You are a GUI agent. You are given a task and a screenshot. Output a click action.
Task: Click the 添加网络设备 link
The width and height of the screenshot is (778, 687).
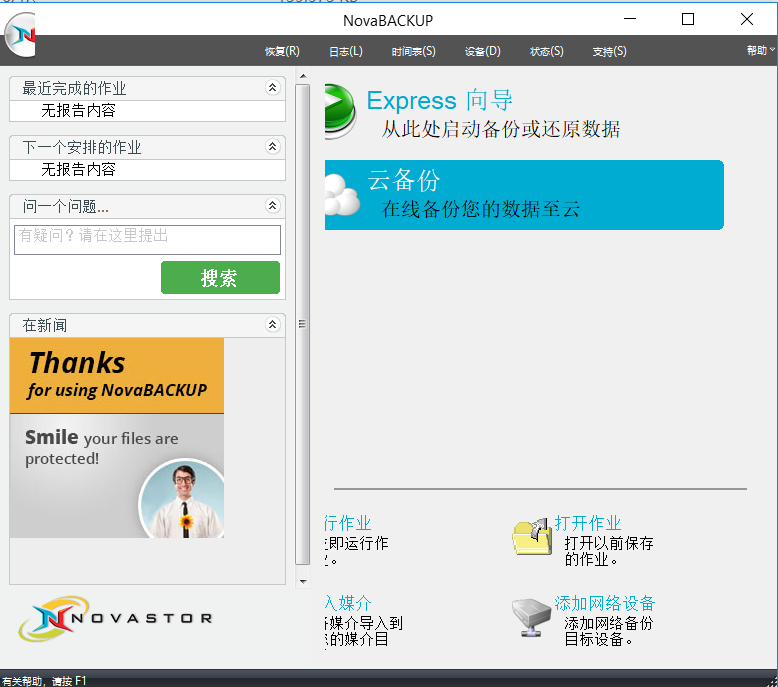click(x=605, y=603)
